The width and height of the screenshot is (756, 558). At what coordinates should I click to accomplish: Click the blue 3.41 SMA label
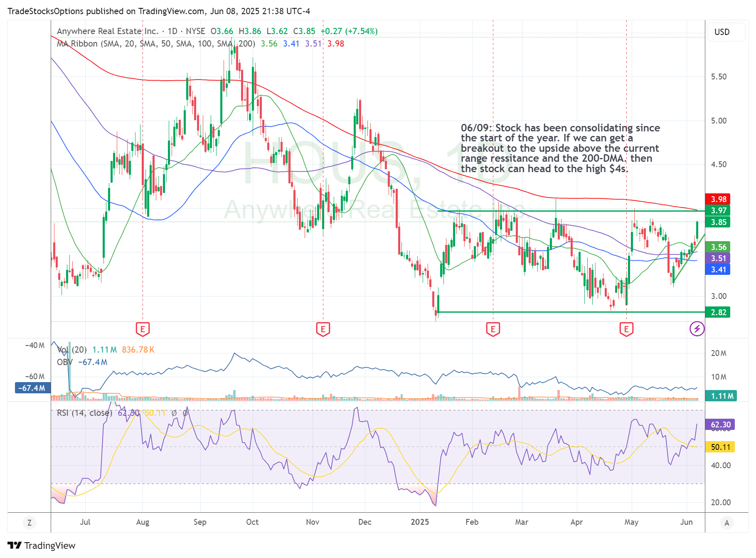click(718, 269)
